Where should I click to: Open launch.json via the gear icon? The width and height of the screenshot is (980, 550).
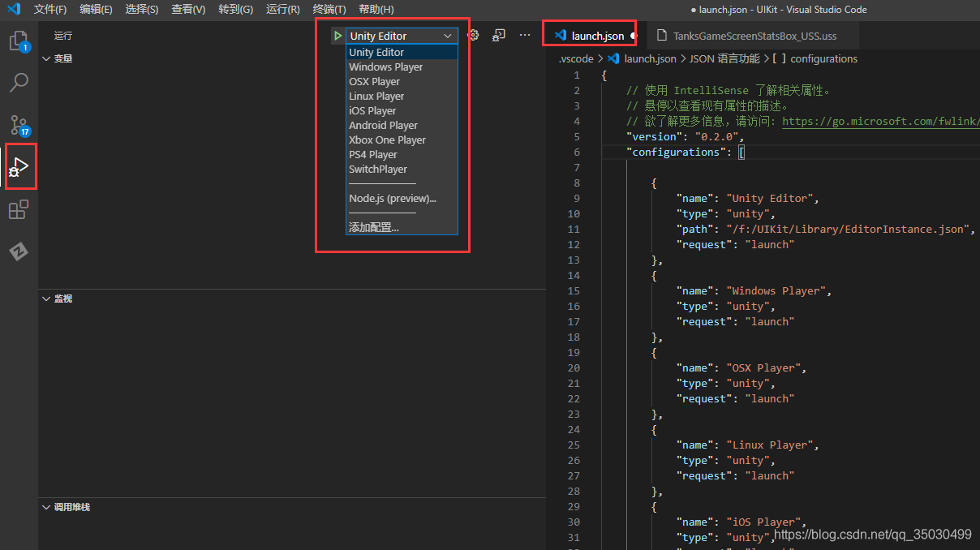coord(474,36)
